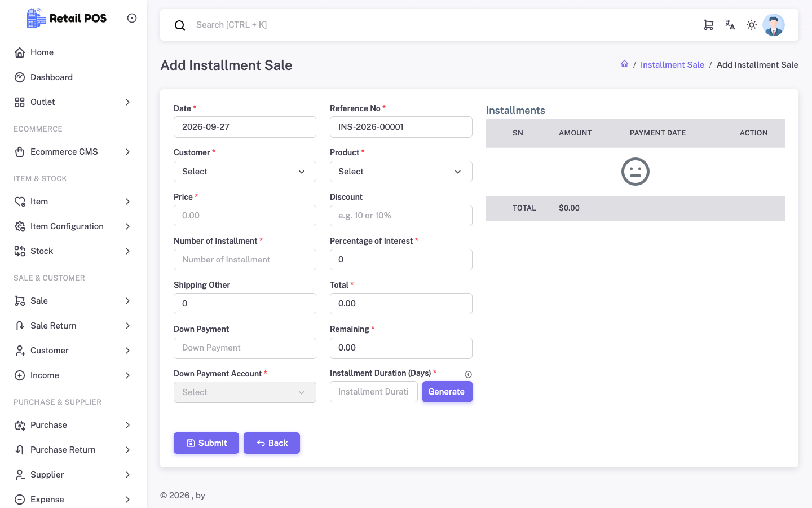Expand the Purchase sidebar menu
812x508 pixels.
pos(73,425)
